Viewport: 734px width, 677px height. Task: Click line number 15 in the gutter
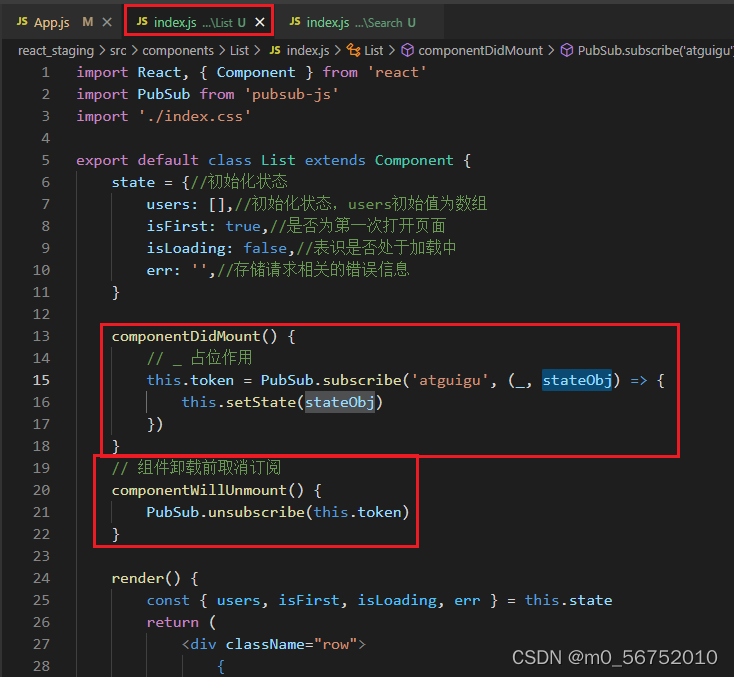(41, 380)
